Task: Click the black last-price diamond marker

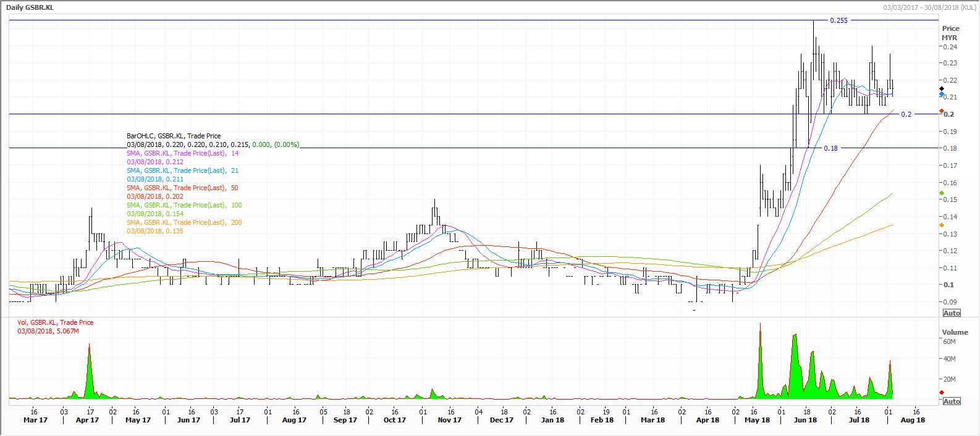Action: click(x=941, y=89)
